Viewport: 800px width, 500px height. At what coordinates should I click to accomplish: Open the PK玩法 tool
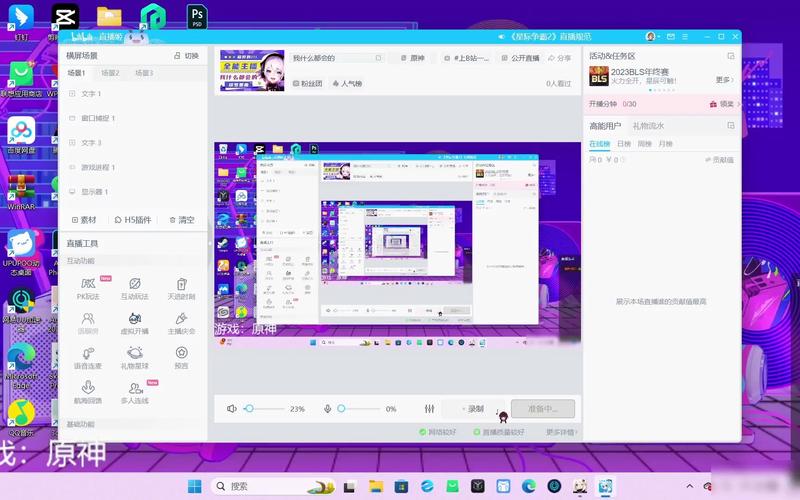88,289
